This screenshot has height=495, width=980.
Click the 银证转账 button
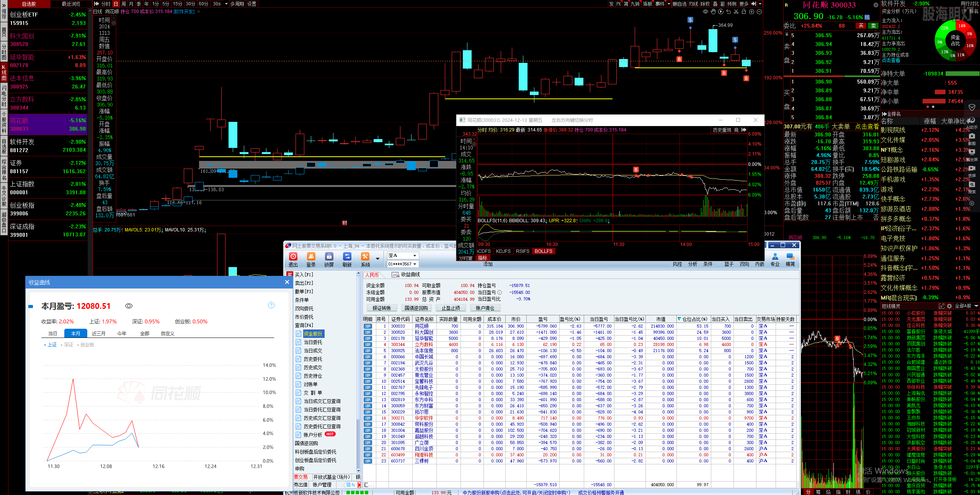[x=382, y=308]
